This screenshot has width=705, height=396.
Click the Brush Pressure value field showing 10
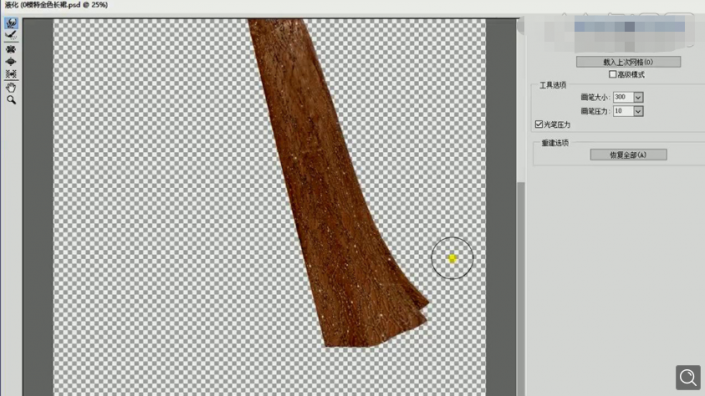623,111
